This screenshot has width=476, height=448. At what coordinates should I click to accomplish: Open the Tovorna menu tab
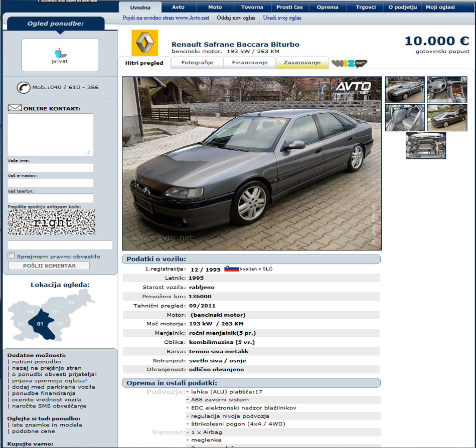(252, 8)
